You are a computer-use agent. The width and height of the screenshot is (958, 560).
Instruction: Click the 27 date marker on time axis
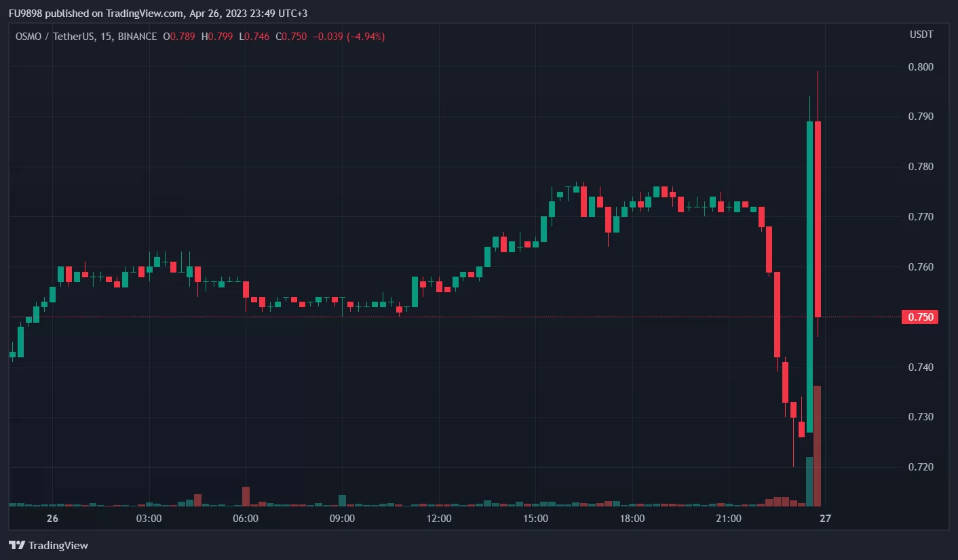tap(825, 519)
